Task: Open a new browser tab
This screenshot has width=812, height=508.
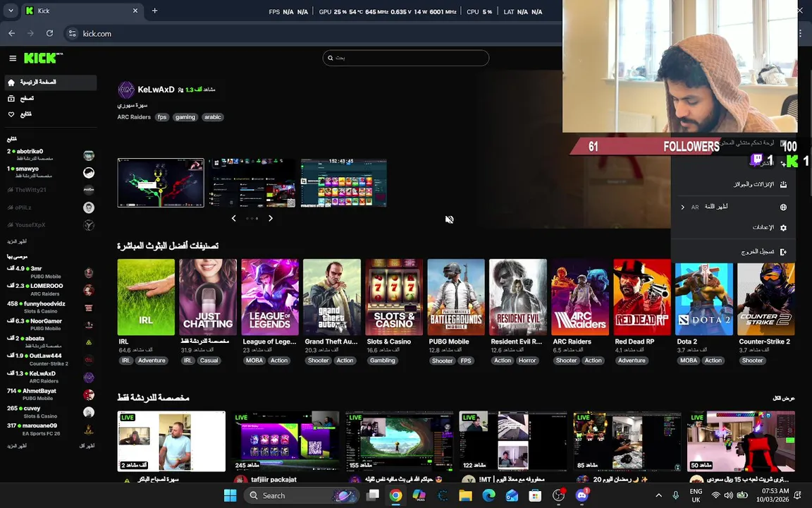Action: (x=154, y=11)
